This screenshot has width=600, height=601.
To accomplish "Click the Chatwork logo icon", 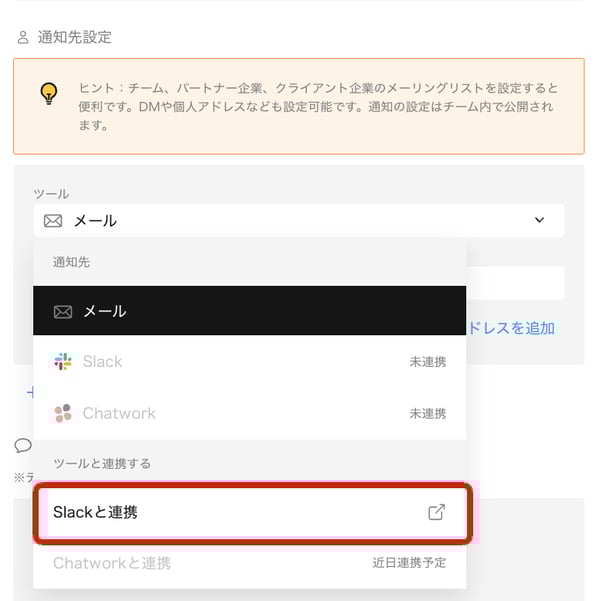I will coord(63,413).
